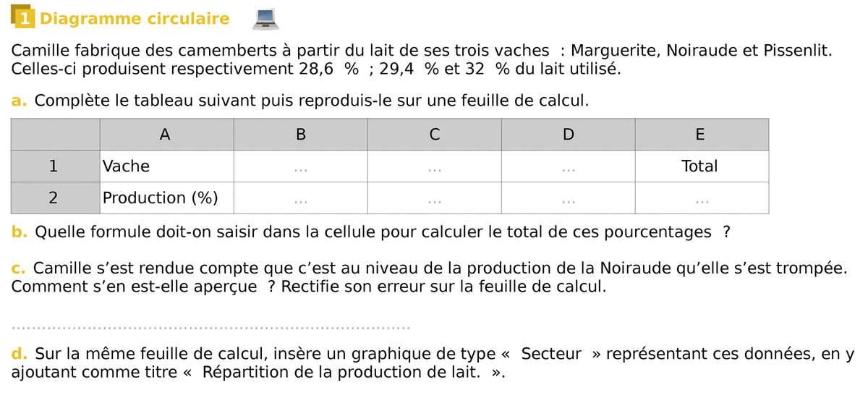Image resolution: width=868 pixels, height=419 pixels.
Task: Click the laptop computer icon beside the title
Action: (265, 20)
